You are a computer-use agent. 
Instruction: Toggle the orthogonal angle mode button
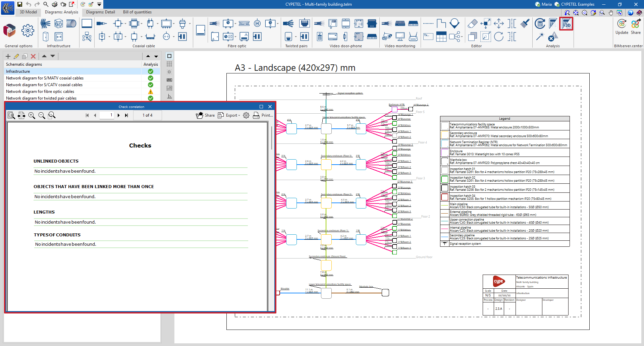[169, 97]
